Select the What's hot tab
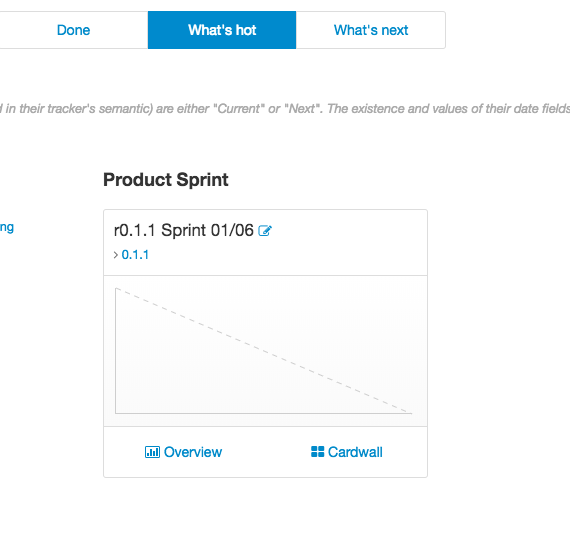 coord(222,30)
